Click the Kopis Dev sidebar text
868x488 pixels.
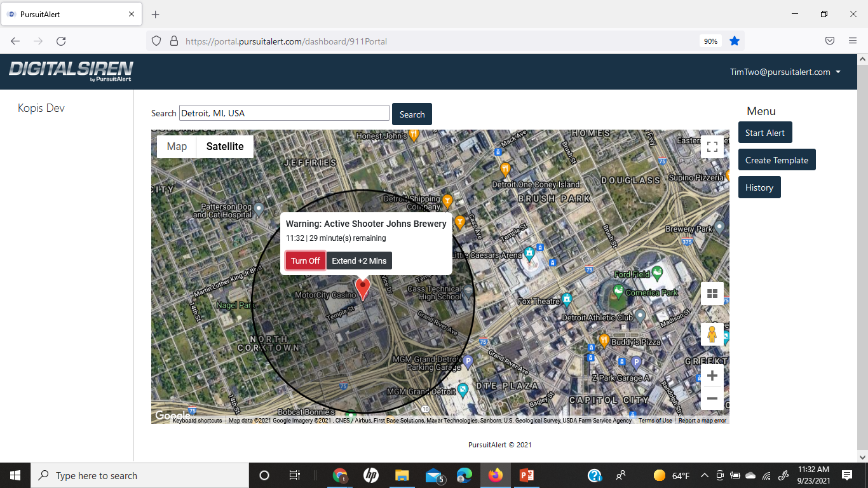pos(41,108)
